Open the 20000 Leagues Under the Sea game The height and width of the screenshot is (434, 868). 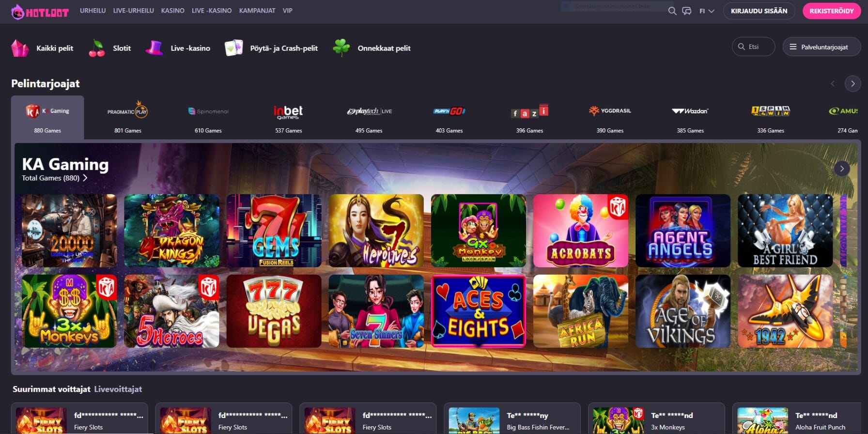pyautogui.click(x=69, y=231)
